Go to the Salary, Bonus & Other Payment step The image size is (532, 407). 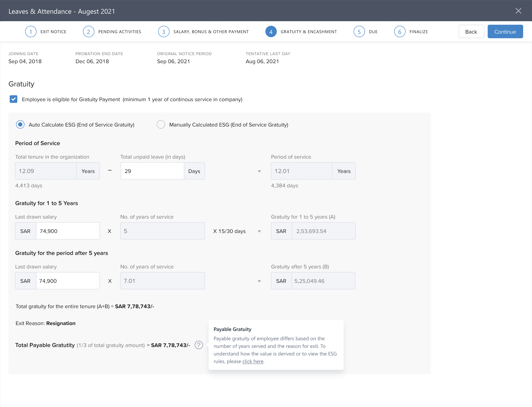click(211, 32)
